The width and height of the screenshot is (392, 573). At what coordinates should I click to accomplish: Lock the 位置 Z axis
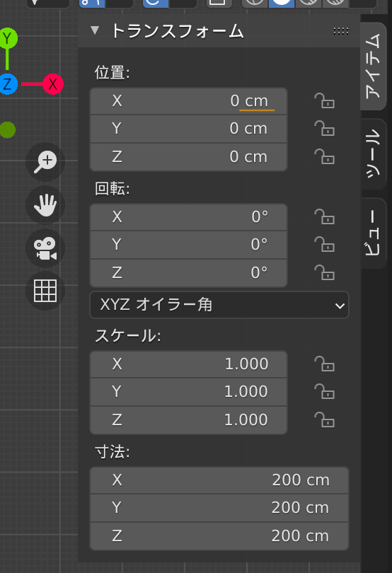(x=324, y=157)
